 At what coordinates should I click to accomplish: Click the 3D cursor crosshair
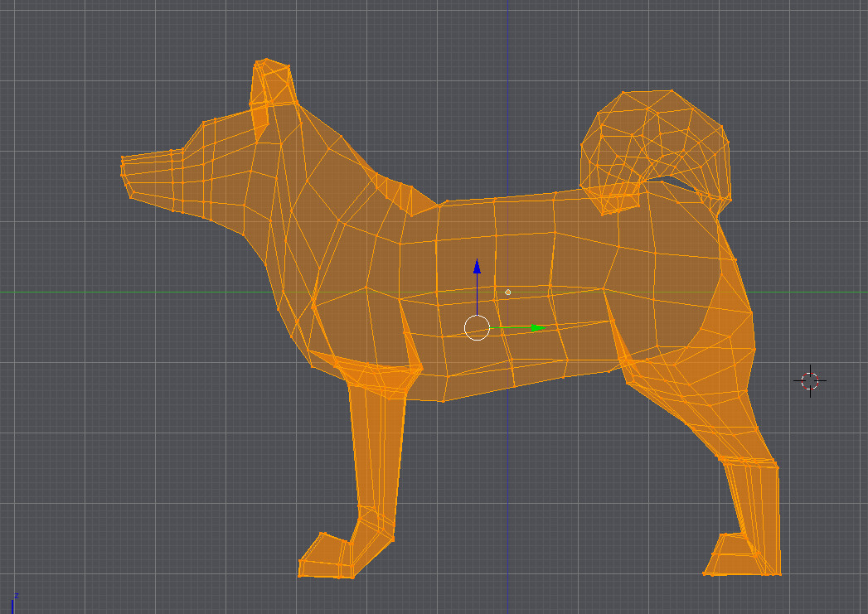(810, 380)
